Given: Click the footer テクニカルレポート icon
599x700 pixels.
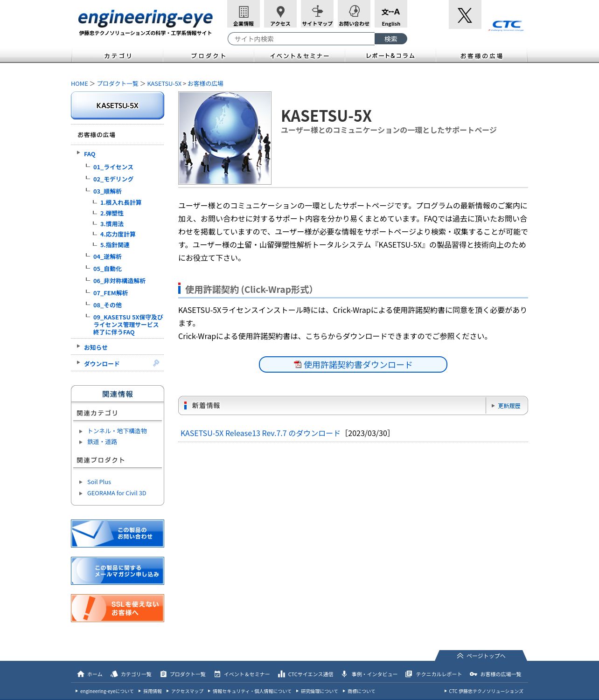Looking at the screenshot, I should tap(409, 674).
